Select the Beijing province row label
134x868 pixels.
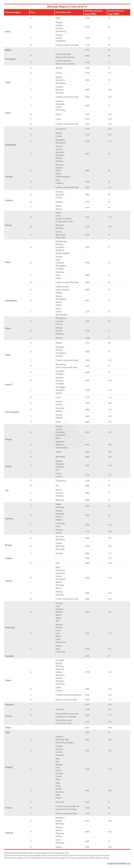click(x=8, y=50)
